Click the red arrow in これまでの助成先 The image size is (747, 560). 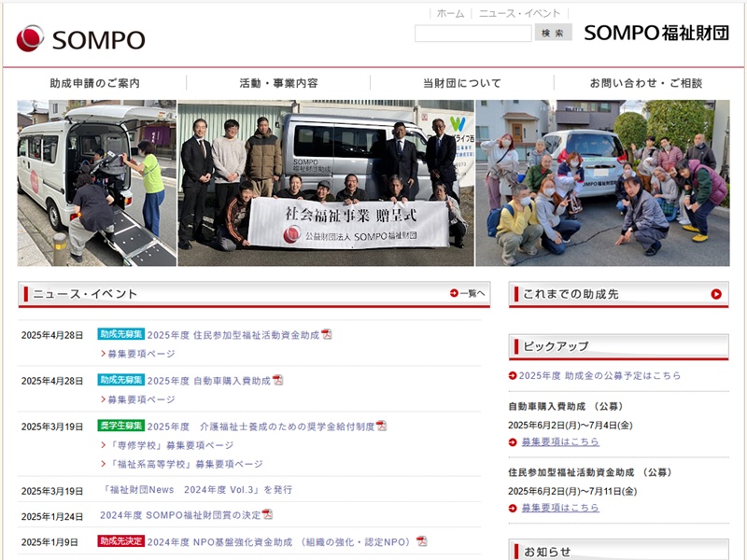(x=715, y=294)
